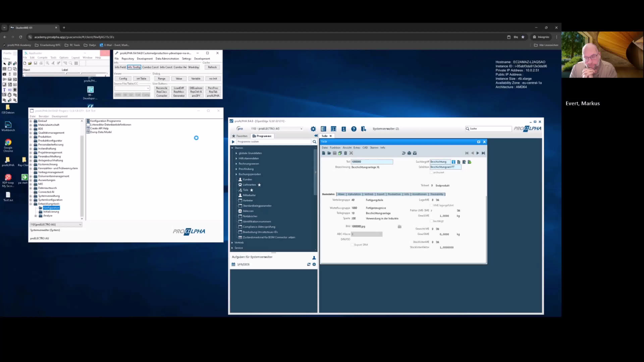Collapse the navigation panel with double-arrow icon
The image size is (644, 362).
click(316, 136)
